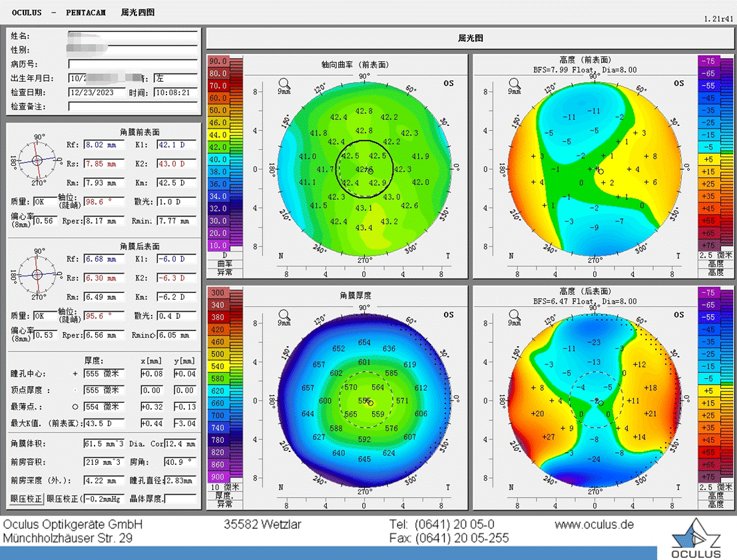Click the Oculus logo at bottom right
737x560 pixels.
tap(696, 539)
